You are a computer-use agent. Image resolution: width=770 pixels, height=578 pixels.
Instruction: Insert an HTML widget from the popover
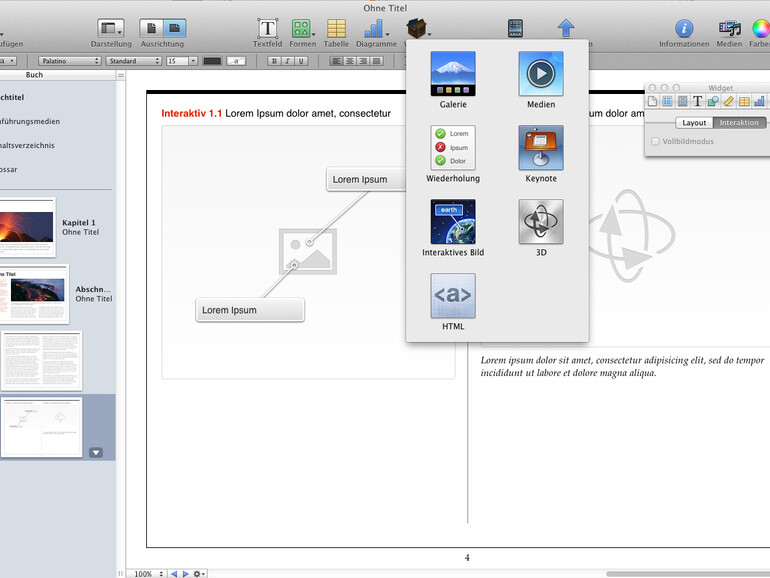(x=453, y=296)
